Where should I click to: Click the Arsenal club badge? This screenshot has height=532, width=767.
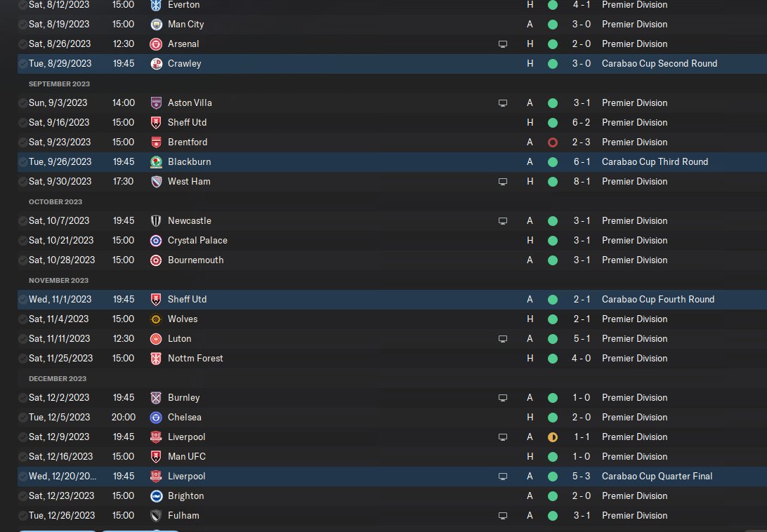(x=157, y=44)
